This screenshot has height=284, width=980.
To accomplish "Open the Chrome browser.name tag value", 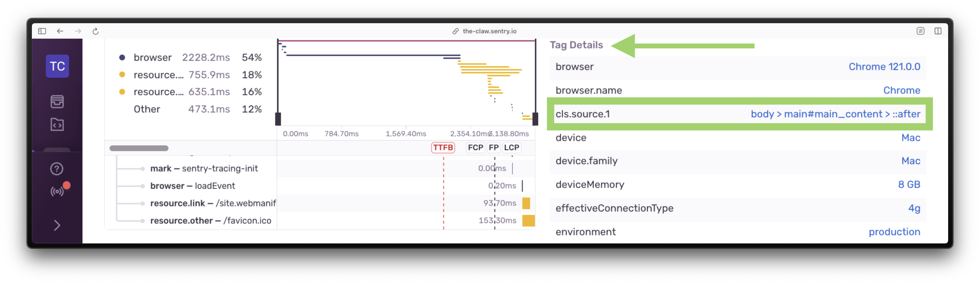I will pos(901,90).
